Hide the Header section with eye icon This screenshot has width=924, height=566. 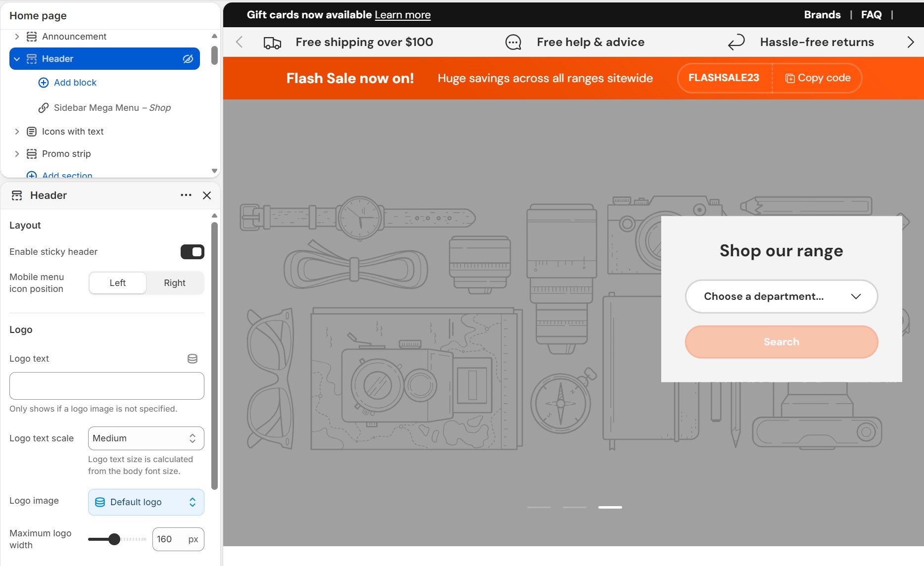coord(188,58)
